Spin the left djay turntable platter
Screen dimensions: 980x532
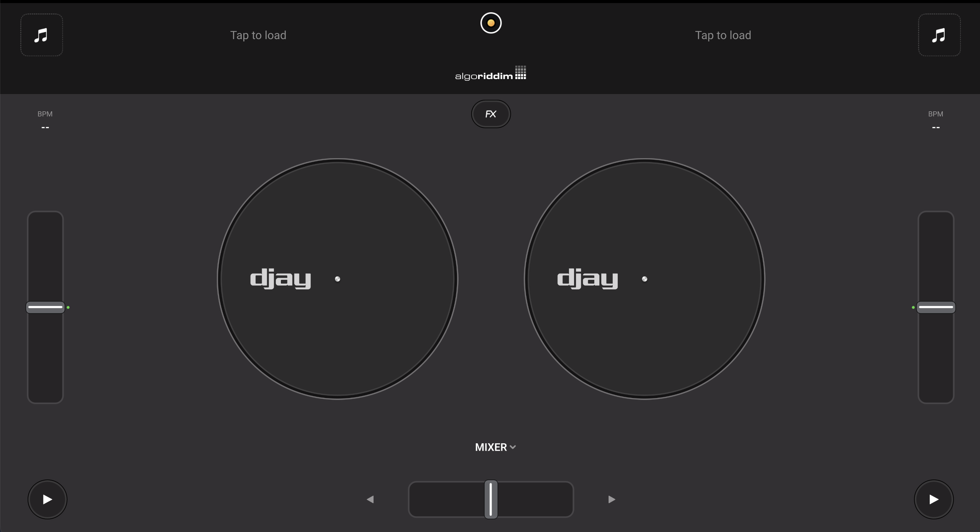pos(337,279)
